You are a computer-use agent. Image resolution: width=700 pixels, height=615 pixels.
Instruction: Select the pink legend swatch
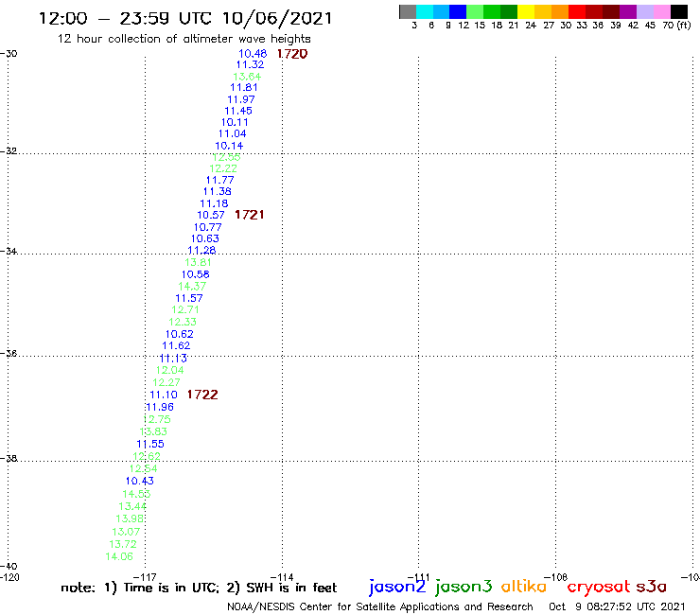661,11
